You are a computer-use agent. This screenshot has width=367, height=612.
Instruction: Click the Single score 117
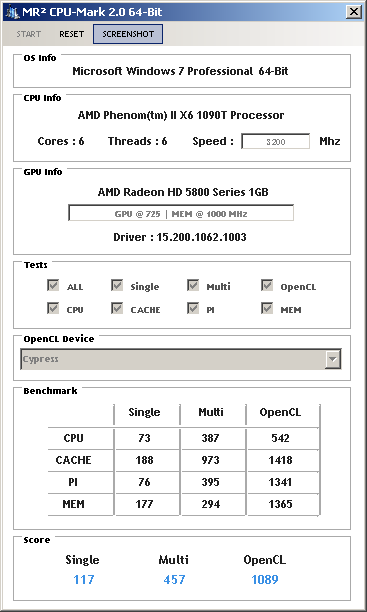click(x=84, y=579)
